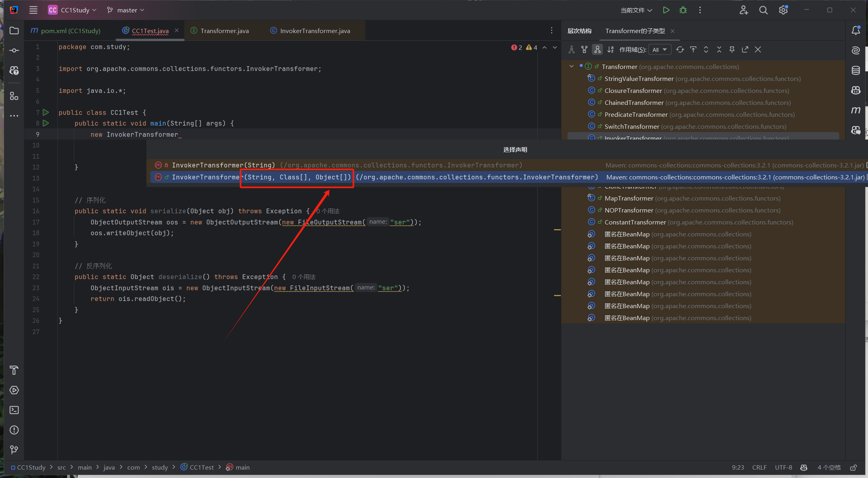Screen dimensions: 868x478
Task: Open the Commit tool window
Action: click(14, 51)
